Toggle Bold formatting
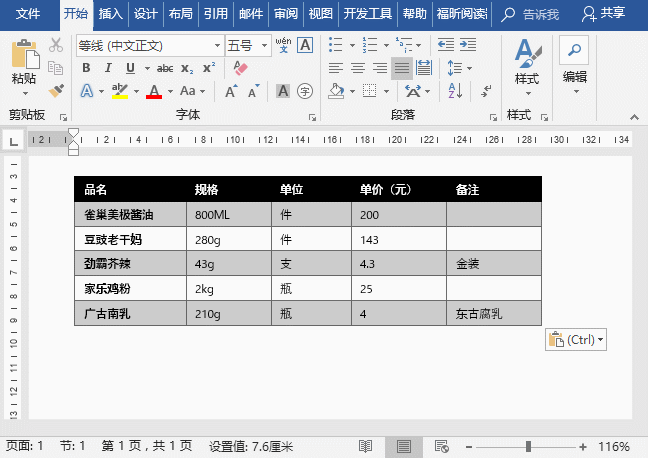Viewport: 648px width, 458px height. pos(86,68)
